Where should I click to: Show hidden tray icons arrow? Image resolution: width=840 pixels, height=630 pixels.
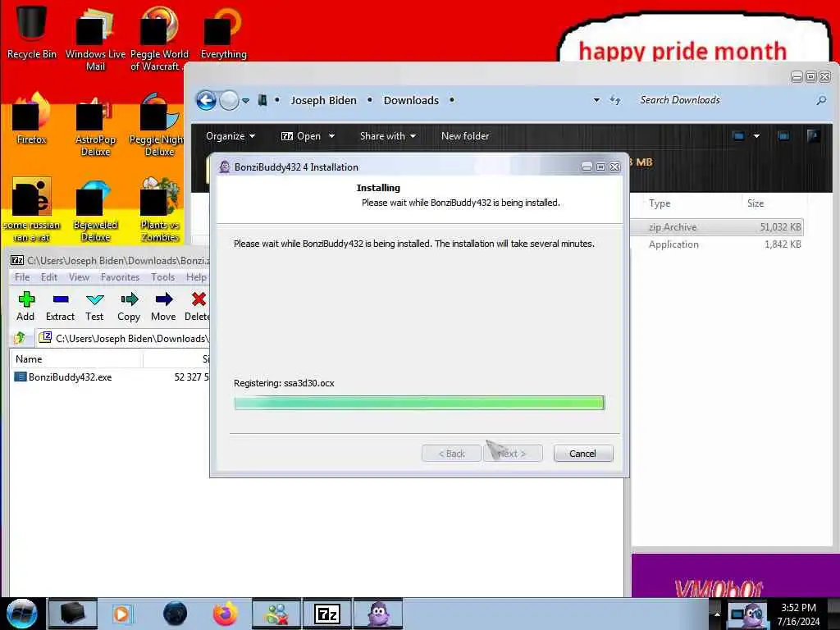coord(717,614)
